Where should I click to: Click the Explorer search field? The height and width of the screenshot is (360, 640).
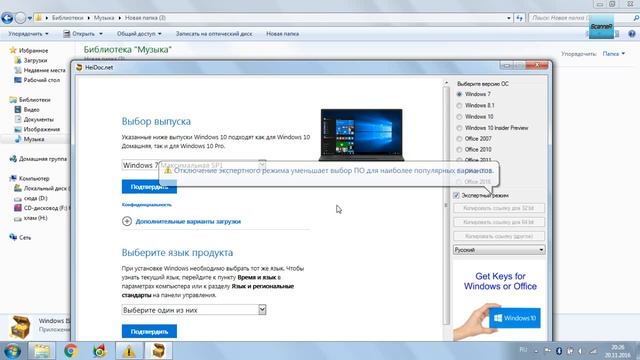pyautogui.click(x=581, y=18)
